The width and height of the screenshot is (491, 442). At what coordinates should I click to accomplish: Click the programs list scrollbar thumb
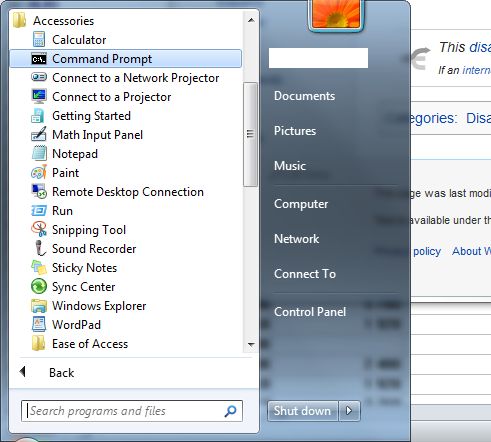[250, 134]
